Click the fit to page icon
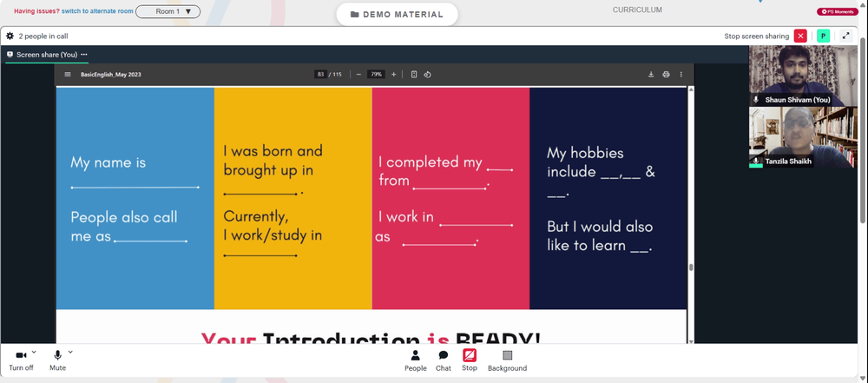 pyautogui.click(x=413, y=75)
